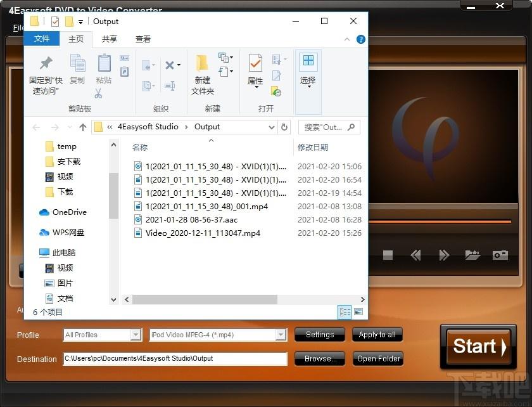Switch to the 查看 (View) tab

tap(143, 39)
